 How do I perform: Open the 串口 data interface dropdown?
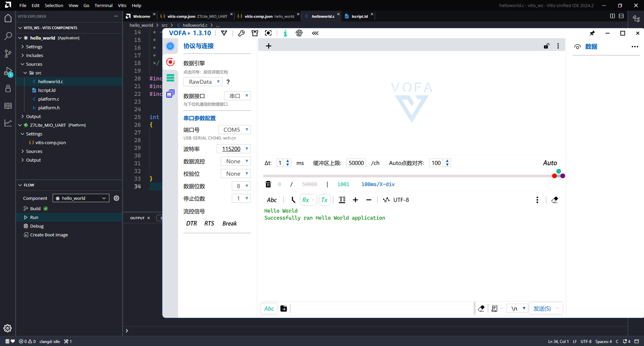click(237, 96)
